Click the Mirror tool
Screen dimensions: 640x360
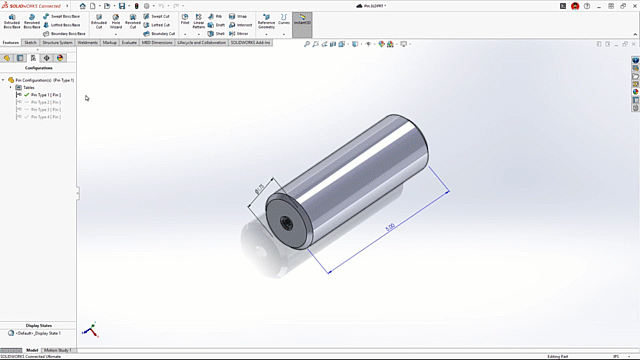(239, 33)
